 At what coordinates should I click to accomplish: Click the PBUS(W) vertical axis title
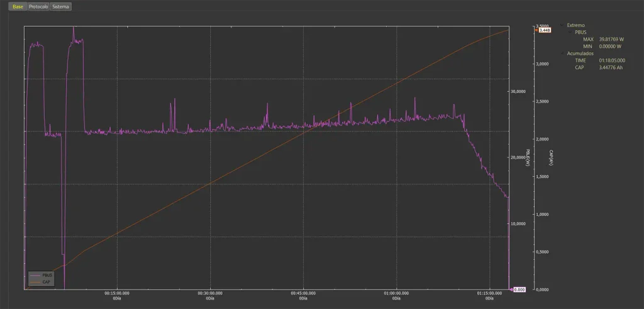point(528,157)
